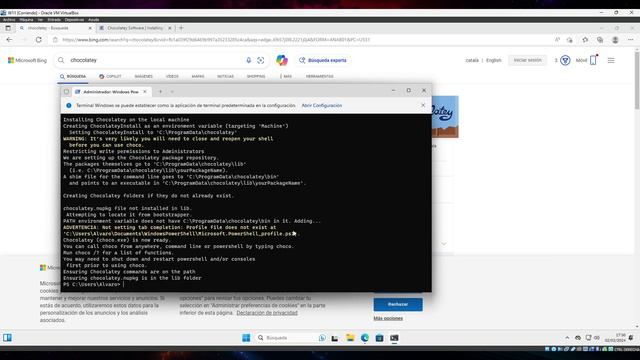Click the Bing voice search microphone
The height and width of the screenshot is (360, 640).
(249, 60)
